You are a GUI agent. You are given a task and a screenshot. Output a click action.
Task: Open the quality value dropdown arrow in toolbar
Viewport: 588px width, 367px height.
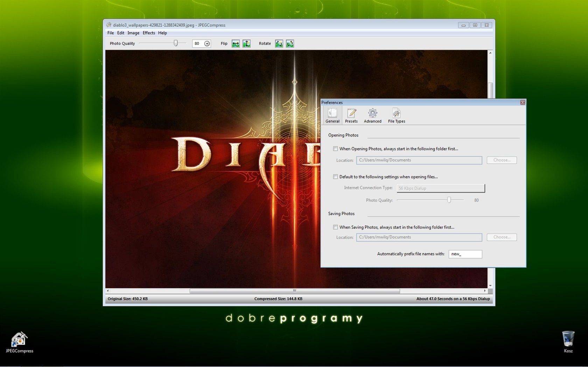click(x=207, y=43)
